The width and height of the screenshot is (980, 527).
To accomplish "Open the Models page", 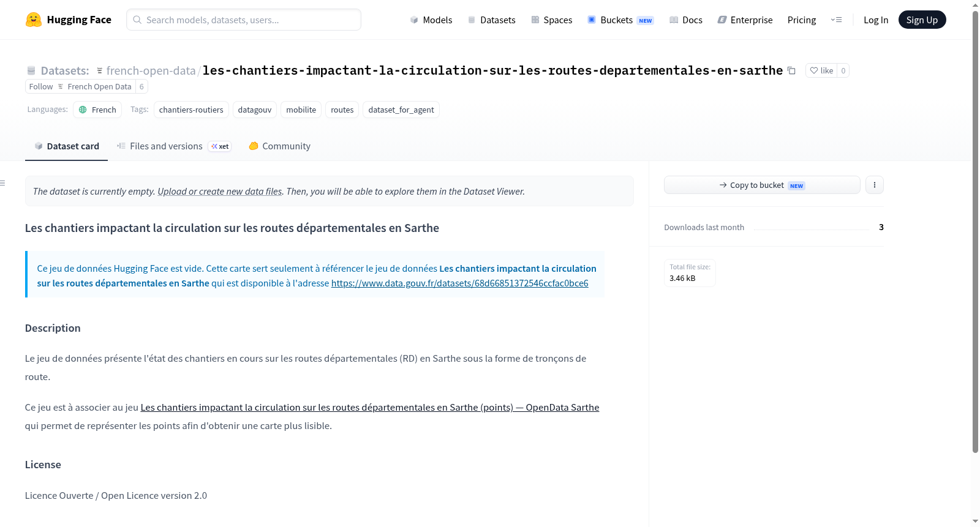I will pos(431,20).
